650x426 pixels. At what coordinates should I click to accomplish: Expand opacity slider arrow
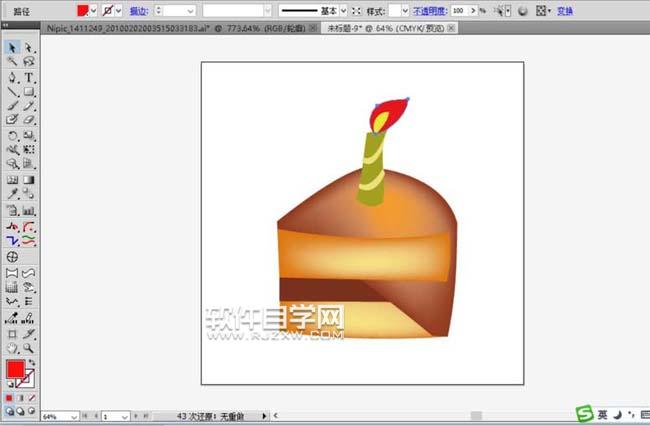click(x=473, y=11)
